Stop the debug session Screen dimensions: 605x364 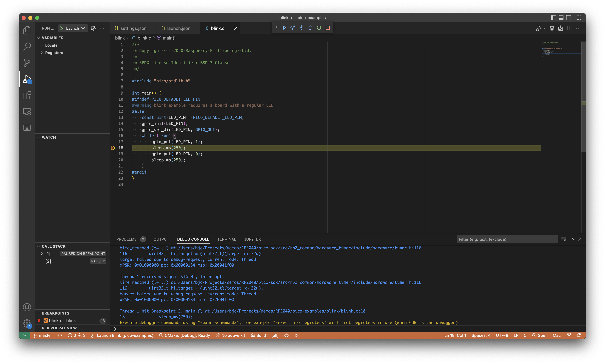[x=327, y=28]
